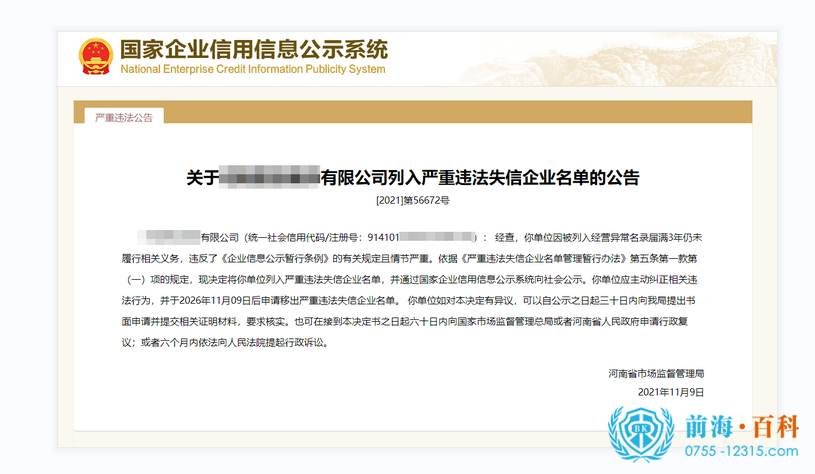Click the last line 议；或者六个月内依法向人民法院提起行政诉讼
Screen dimensions: 815x474
(x=225, y=343)
